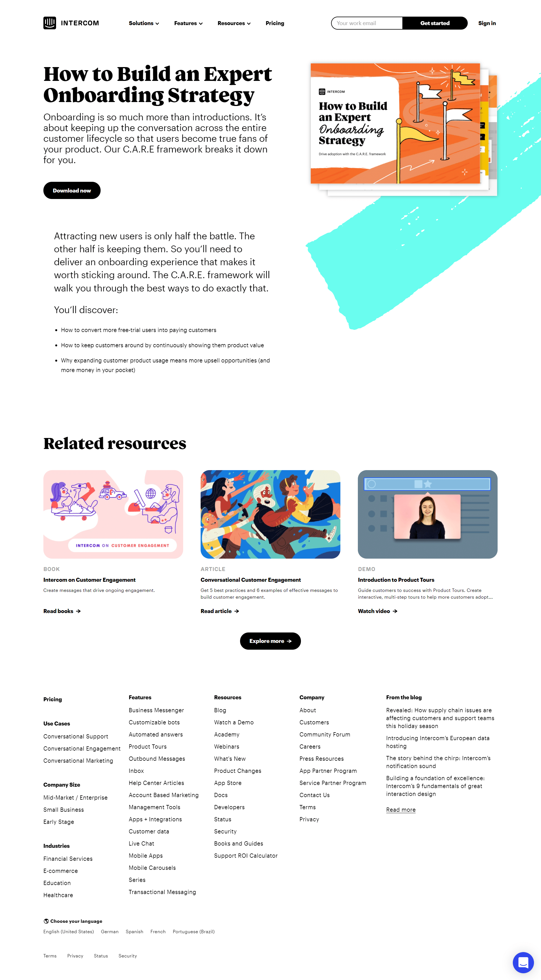541x980 pixels.
Task: Expand the Resources dropdown menu
Action: [233, 23]
